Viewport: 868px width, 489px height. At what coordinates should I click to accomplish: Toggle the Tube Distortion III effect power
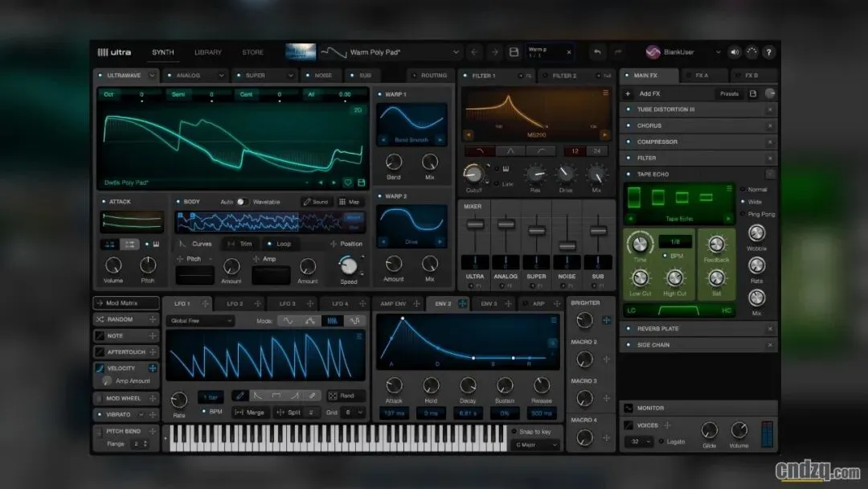[x=628, y=109]
